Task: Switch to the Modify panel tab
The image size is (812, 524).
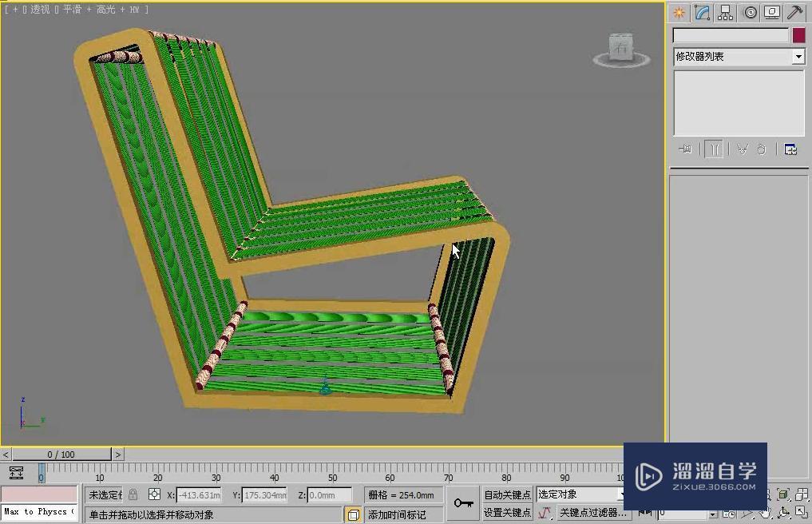Action: [702, 13]
